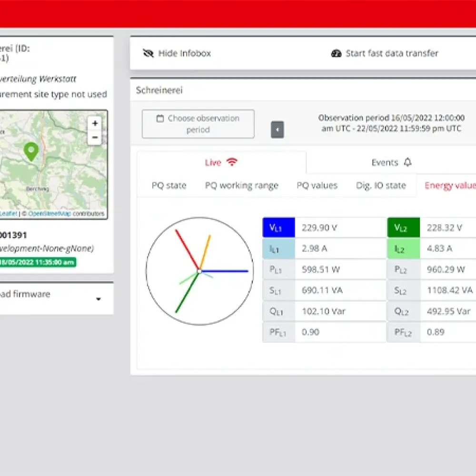Click the 492.95 Var value
Image resolution: width=476 pixels, height=476 pixels.
point(449,311)
